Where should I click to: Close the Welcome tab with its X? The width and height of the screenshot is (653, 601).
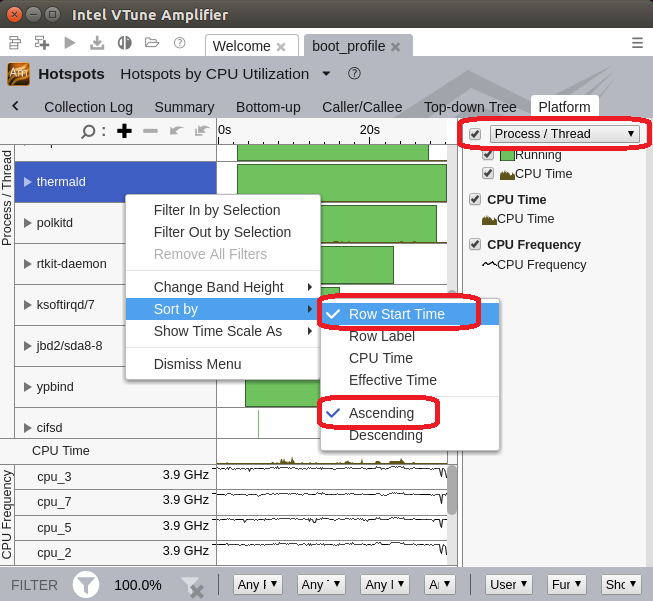point(281,47)
